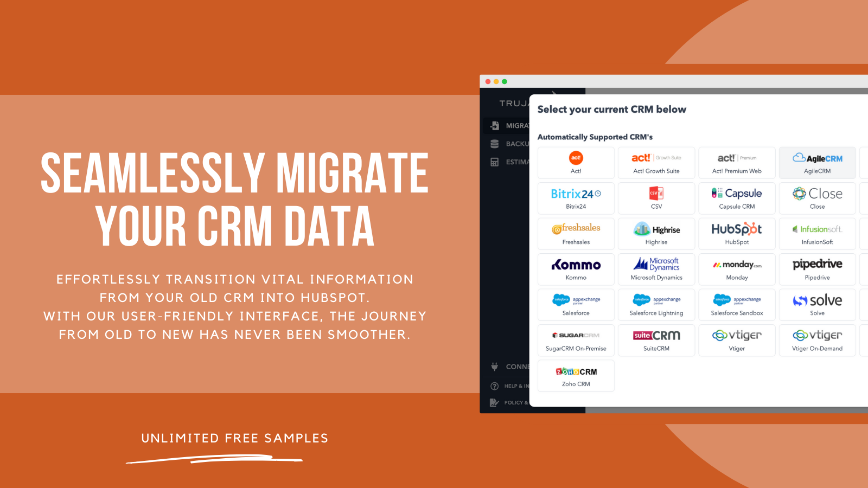The width and height of the screenshot is (868, 488).
Task: Click the Policy document sidebar icon
Action: pyautogui.click(x=494, y=403)
